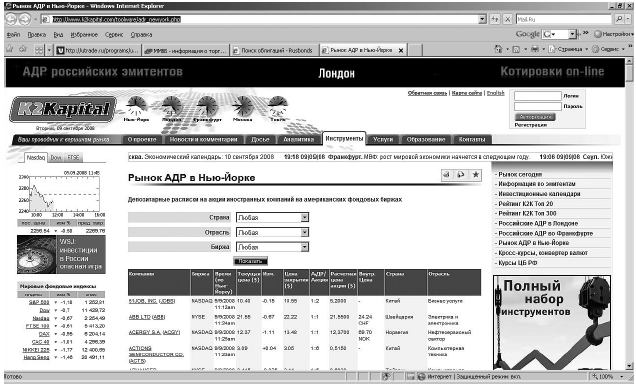Click the print icon beside page title
Screen dimensions: 636x385
[x=446, y=175]
